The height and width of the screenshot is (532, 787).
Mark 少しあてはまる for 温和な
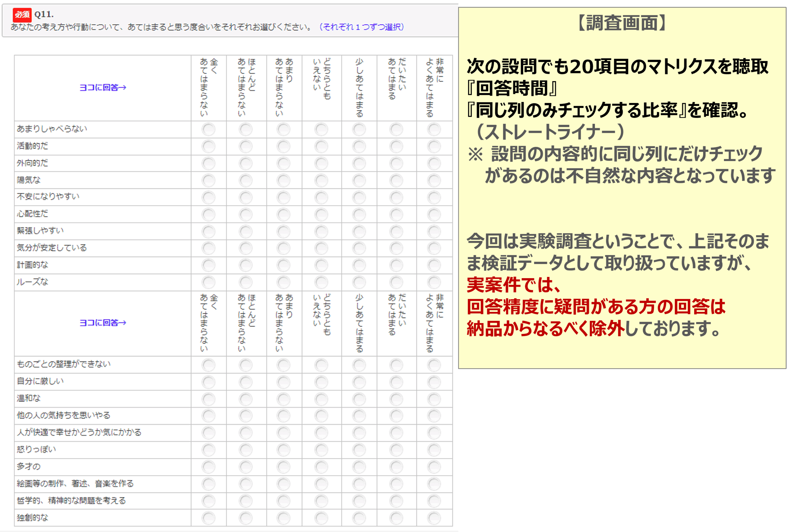[x=359, y=398]
